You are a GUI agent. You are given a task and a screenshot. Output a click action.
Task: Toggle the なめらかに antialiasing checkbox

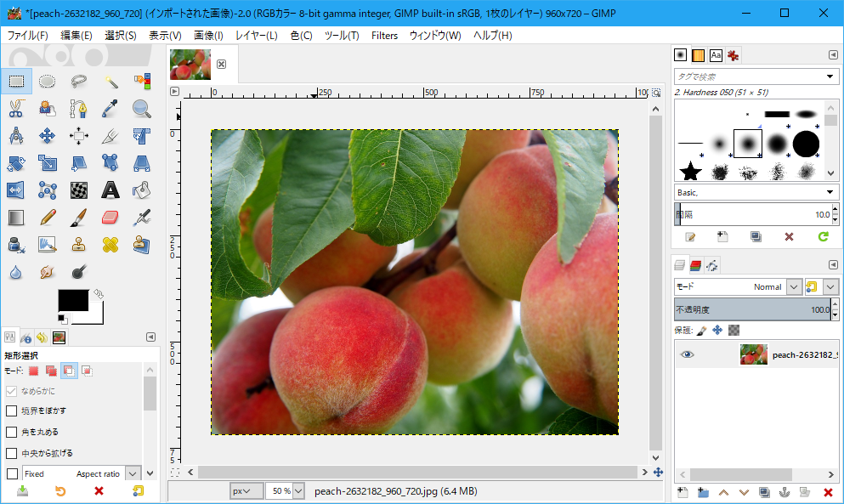click(11, 391)
